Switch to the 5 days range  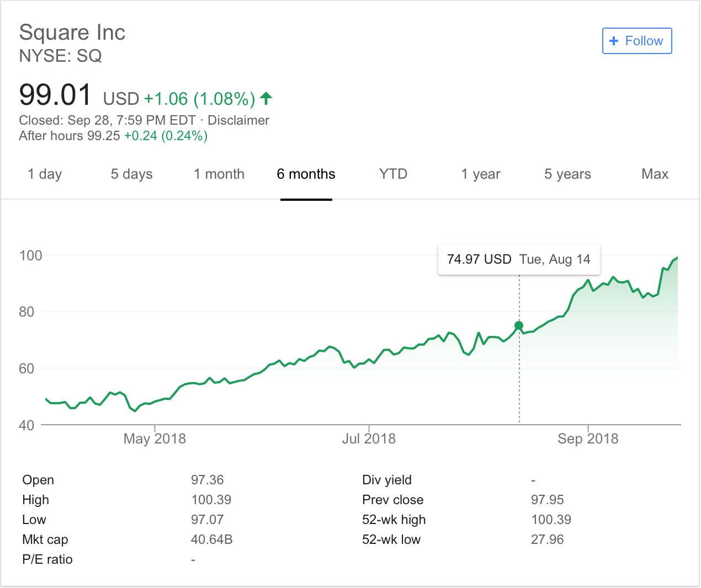coord(131,174)
